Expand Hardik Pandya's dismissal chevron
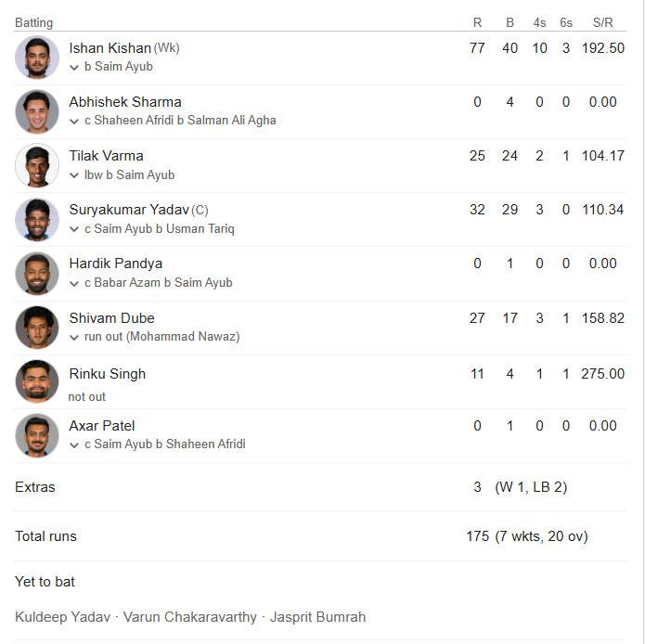 [x=74, y=283]
